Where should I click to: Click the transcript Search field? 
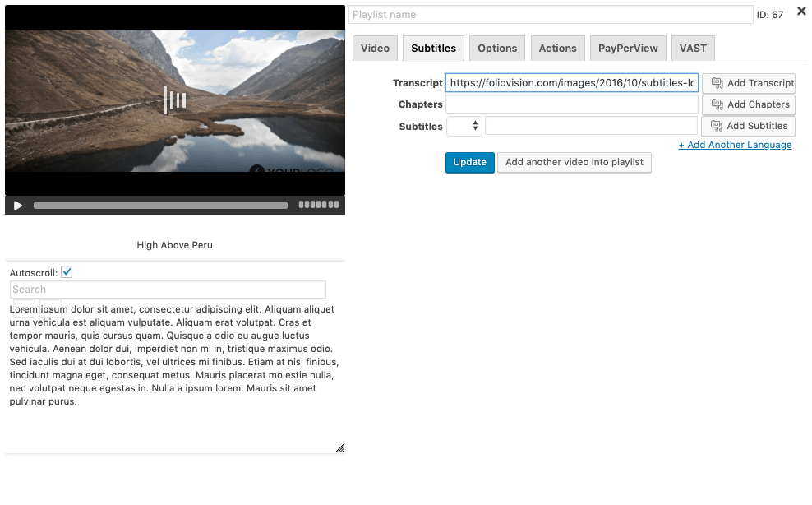[168, 290]
